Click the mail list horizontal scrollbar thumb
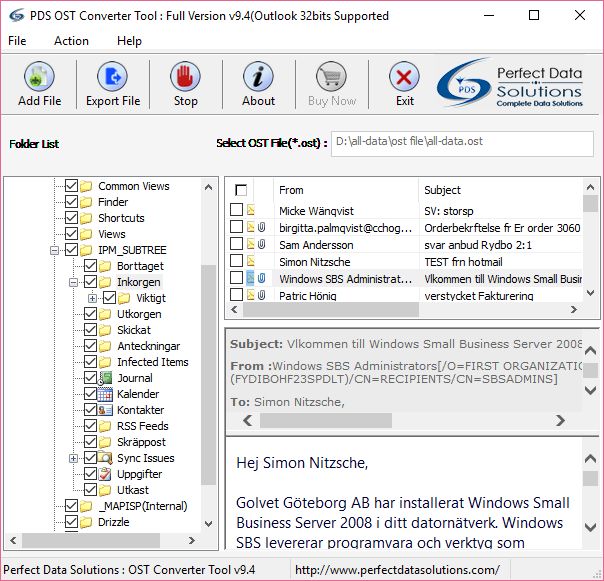 331,309
